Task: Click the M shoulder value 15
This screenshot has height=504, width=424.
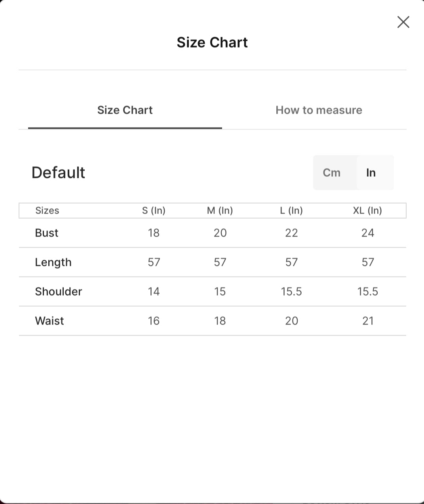Action: (220, 292)
